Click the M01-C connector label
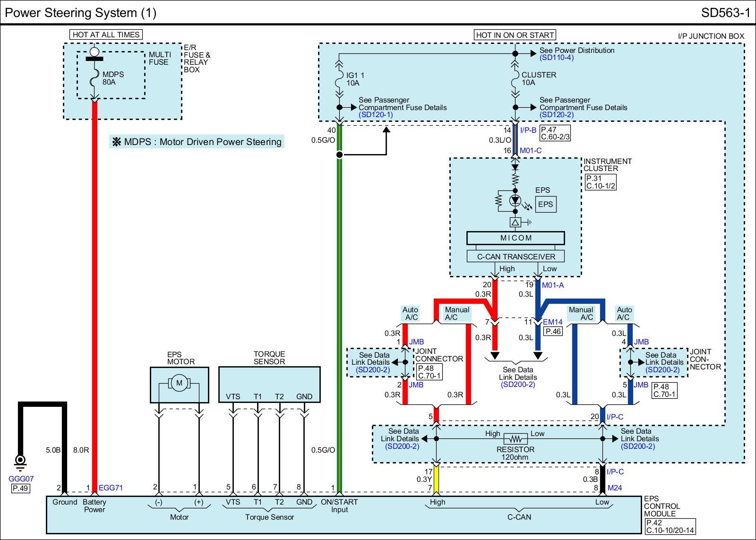Screen dimensions: 756x540 [531, 151]
